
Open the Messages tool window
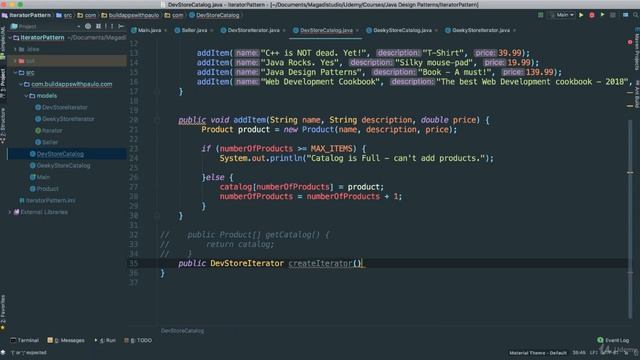(x=66, y=340)
